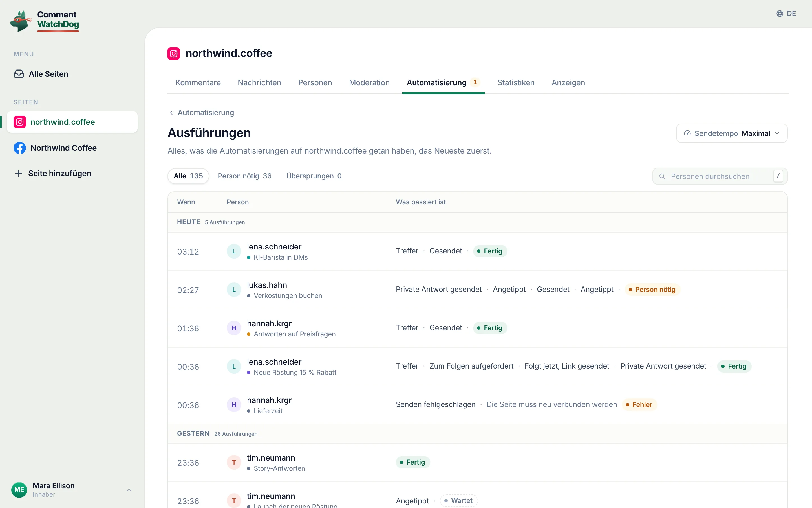Click the L avatar in the 03:12 row
This screenshot has width=812, height=508.
[x=234, y=251]
